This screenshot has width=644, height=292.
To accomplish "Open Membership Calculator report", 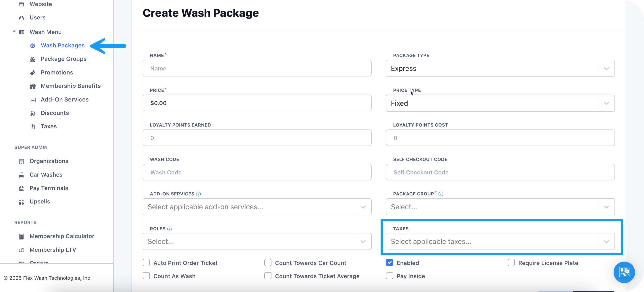I will point(62,236).
